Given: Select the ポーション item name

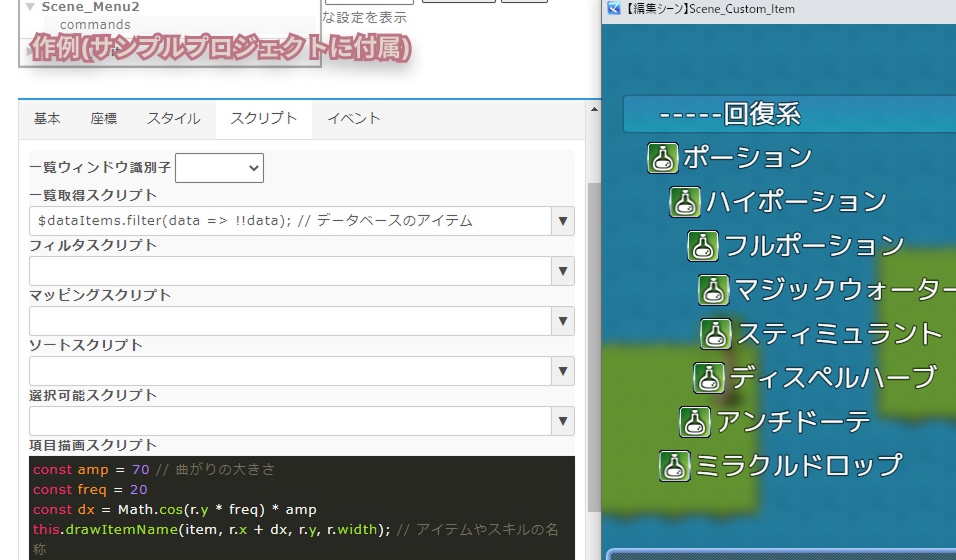Looking at the screenshot, I should (x=747, y=158).
